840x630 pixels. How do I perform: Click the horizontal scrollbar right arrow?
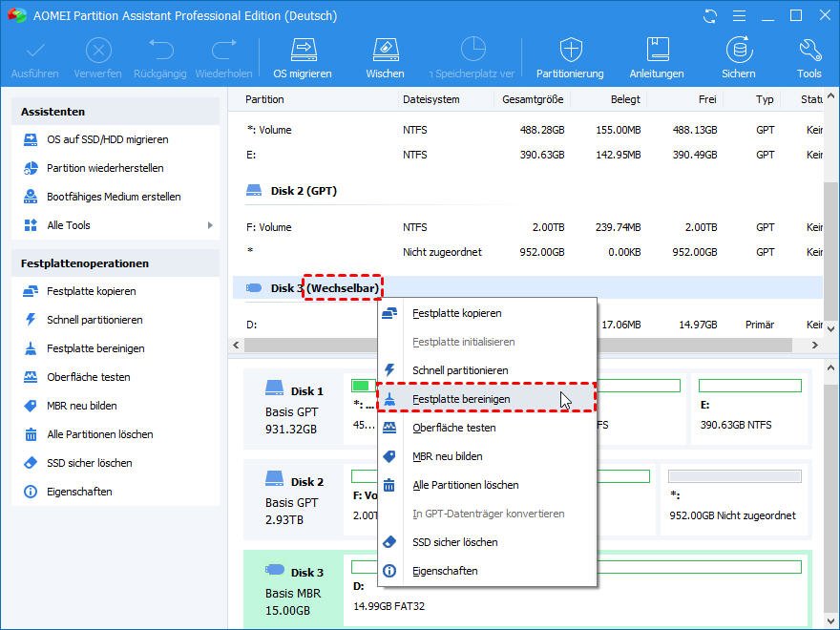[x=815, y=346]
